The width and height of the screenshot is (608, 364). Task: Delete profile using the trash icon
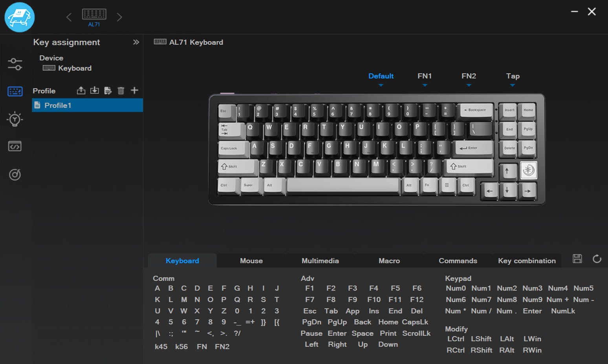tap(121, 91)
